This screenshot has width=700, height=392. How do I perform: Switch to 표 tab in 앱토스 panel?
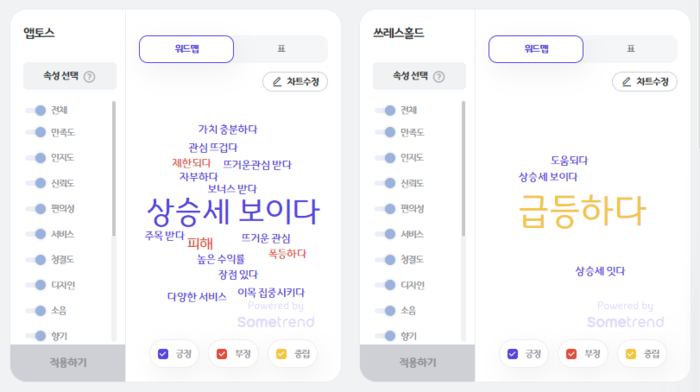pos(281,49)
